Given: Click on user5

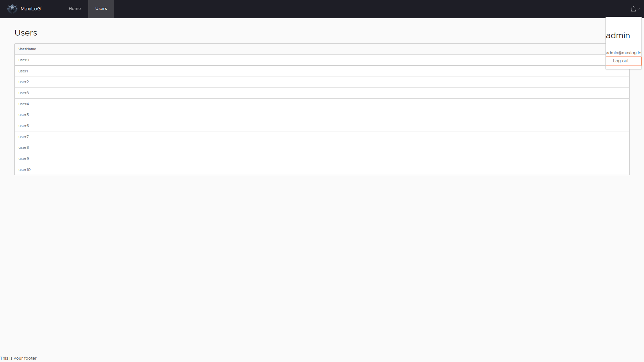Looking at the screenshot, I should [322, 115].
